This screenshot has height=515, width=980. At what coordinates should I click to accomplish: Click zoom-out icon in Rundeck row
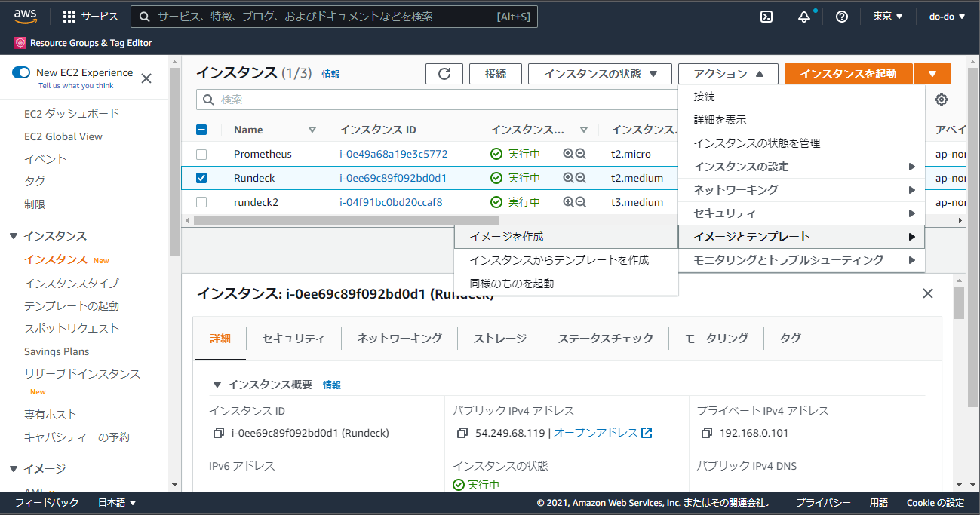coord(581,178)
